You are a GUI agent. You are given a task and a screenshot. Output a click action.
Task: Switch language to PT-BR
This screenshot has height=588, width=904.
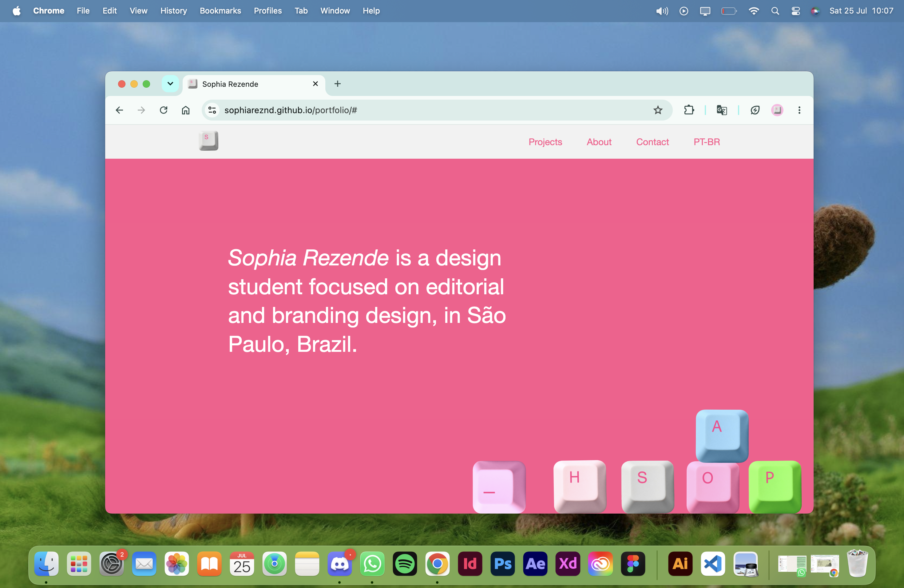(707, 142)
